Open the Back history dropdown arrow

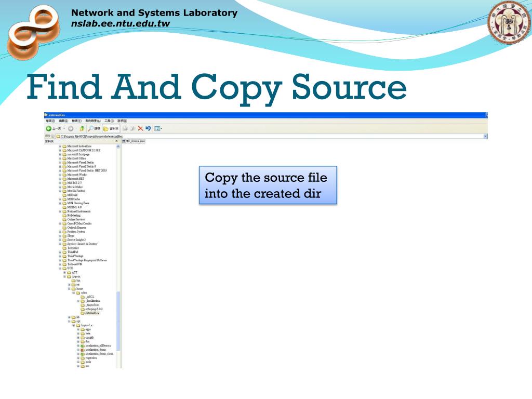[x=64, y=129]
